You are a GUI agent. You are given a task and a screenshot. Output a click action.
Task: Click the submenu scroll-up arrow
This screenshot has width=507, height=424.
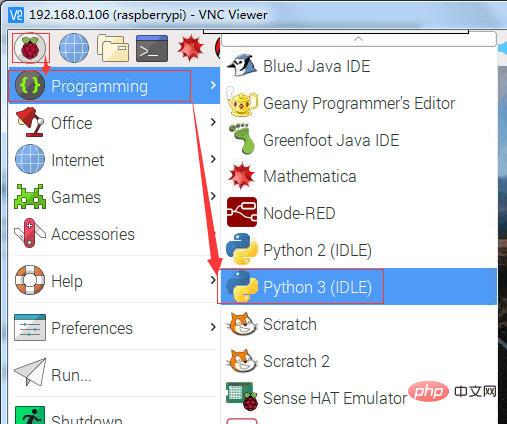click(x=358, y=39)
